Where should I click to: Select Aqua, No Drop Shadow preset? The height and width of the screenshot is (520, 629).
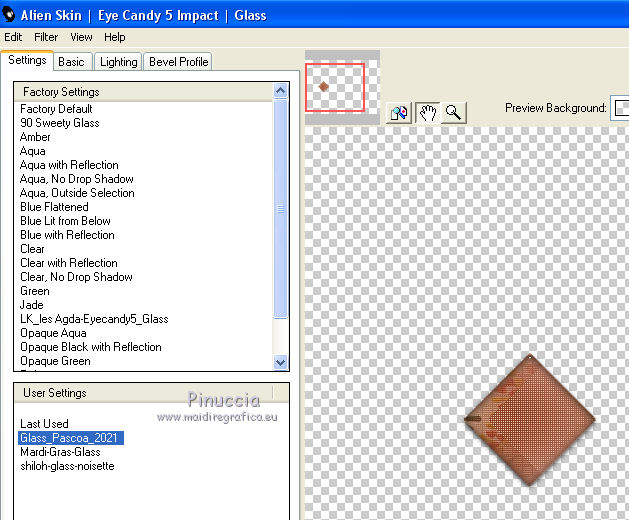77,179
